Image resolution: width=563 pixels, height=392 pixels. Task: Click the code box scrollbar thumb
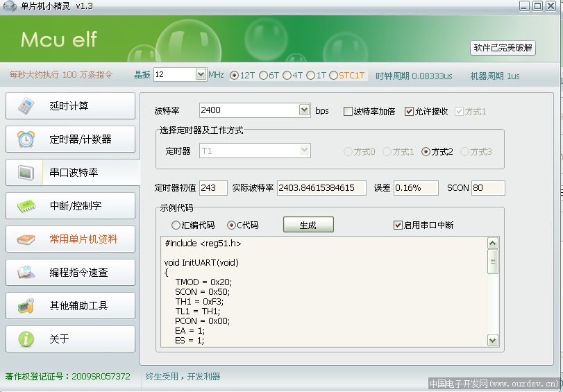click(493, 262)
